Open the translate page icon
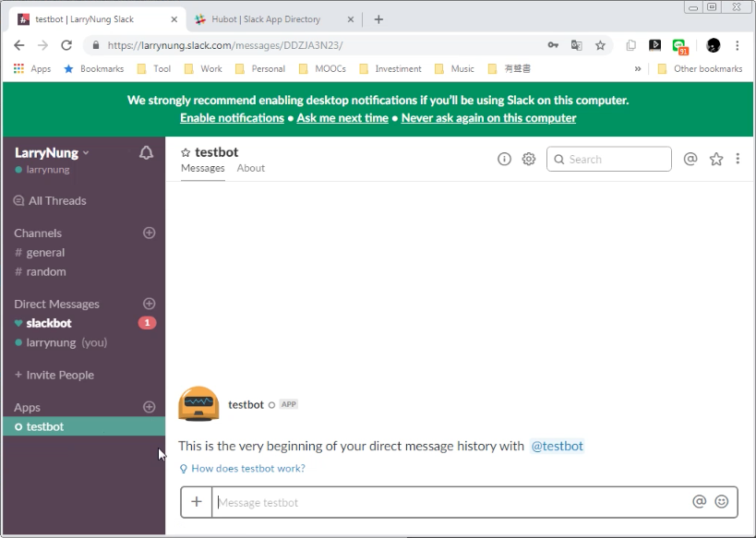Image resolution: width=756 pixels, height=538 pixels. point(577,45)
